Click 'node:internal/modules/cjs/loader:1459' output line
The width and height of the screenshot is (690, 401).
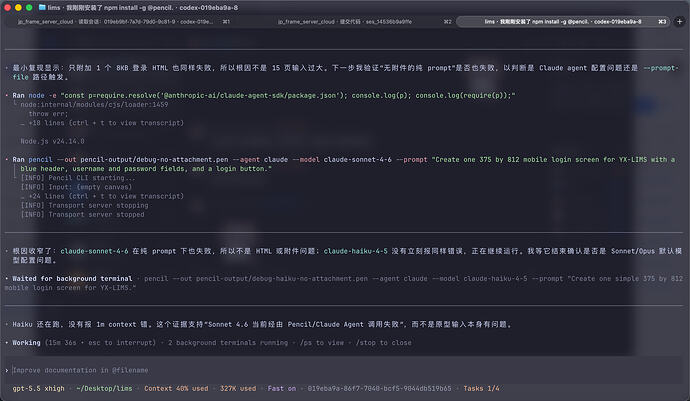[x=94, y=105]
